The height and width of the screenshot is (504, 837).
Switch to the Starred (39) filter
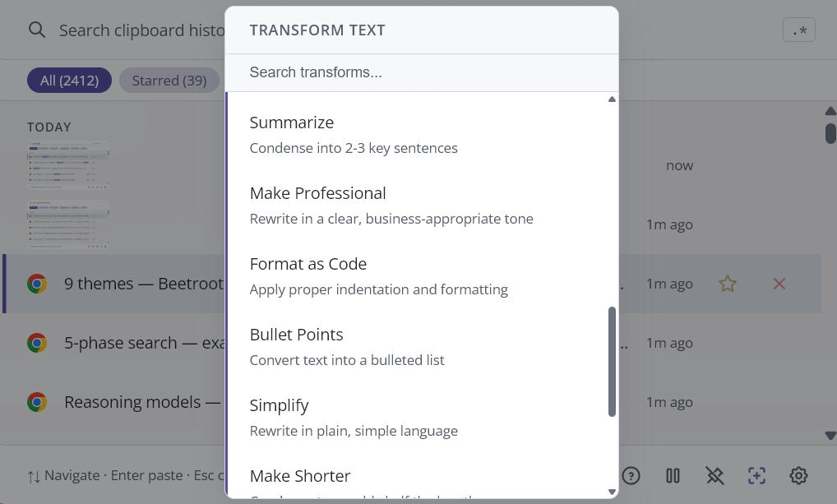[169, 81]
